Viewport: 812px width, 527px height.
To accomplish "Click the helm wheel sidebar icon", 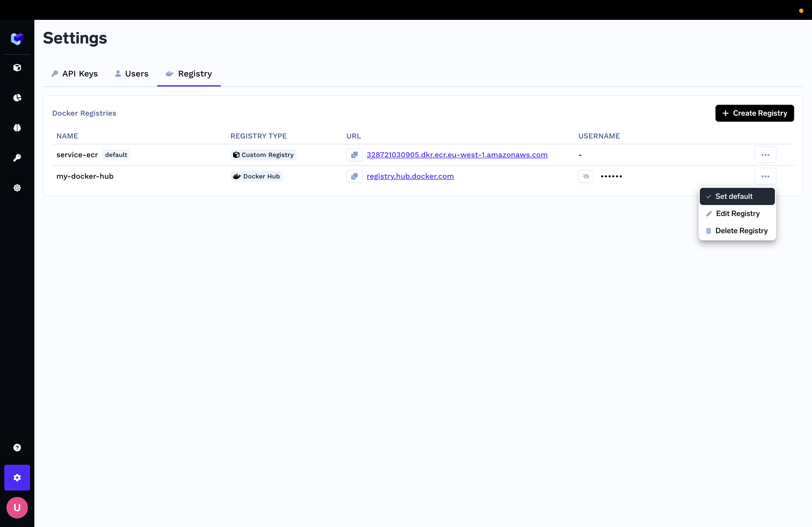I will 17,188.
